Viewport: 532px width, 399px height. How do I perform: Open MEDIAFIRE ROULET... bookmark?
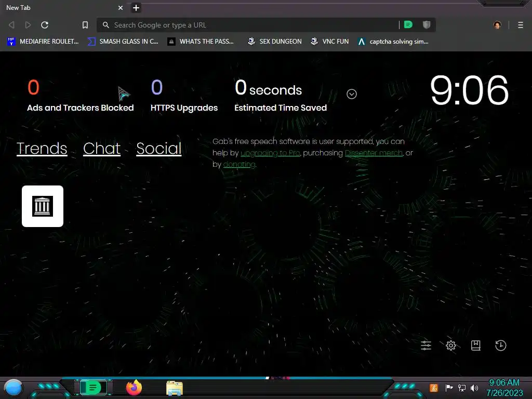(x=43, y=42)
